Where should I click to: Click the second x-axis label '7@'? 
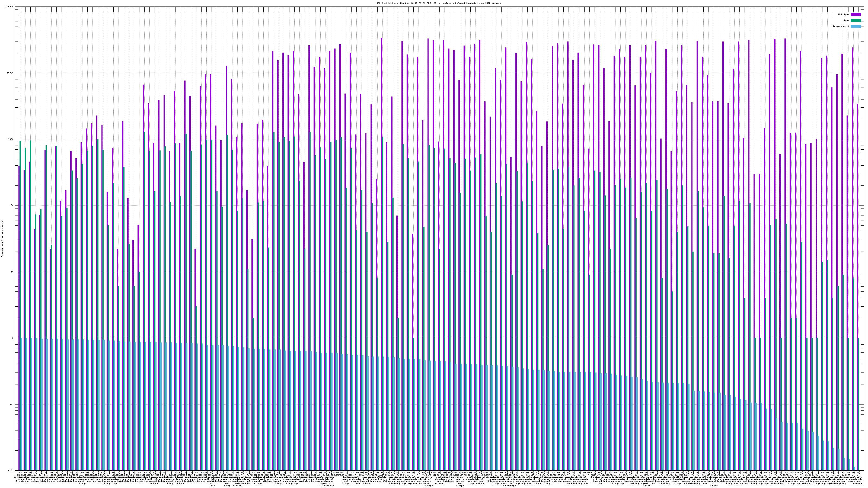pyautogui.click(x=25, y=473)
